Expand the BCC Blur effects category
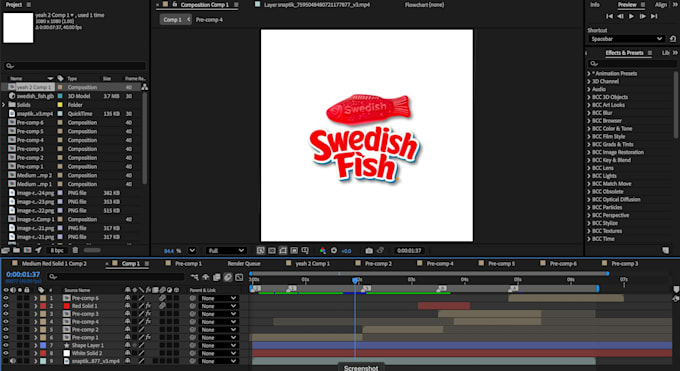Viewport: 680px width, 371px height. tap(589, 113)
